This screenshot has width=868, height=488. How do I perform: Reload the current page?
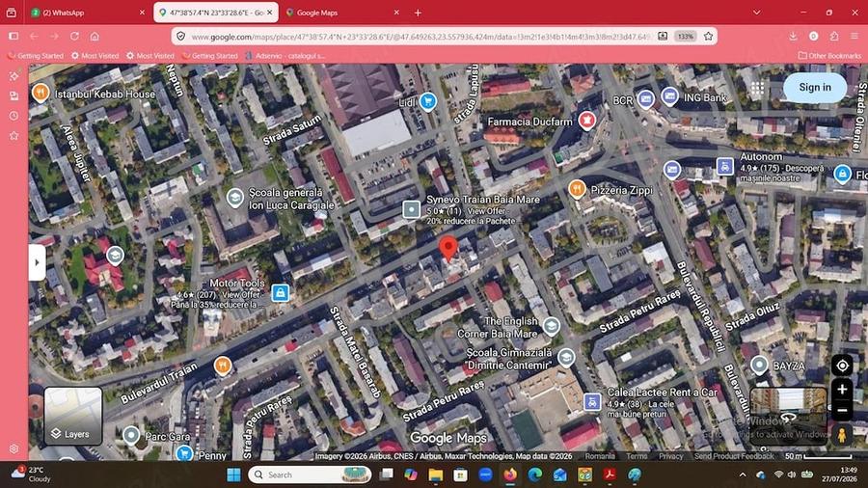[74, 36]
